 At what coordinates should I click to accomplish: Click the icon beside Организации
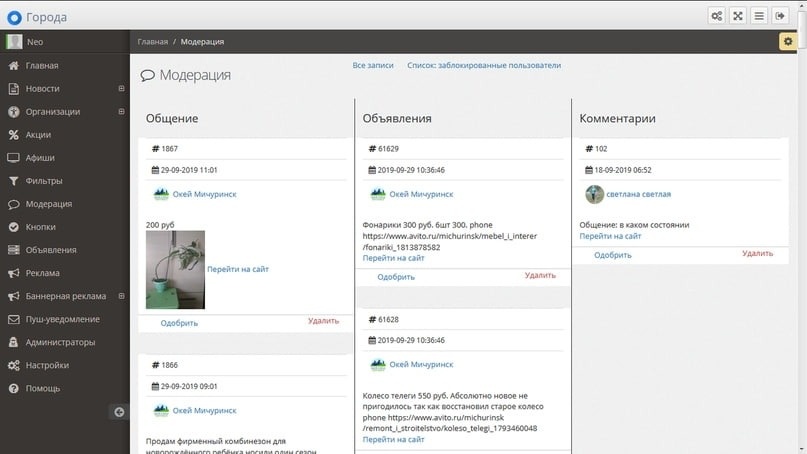pyautogui.click(x=13, y=112)
